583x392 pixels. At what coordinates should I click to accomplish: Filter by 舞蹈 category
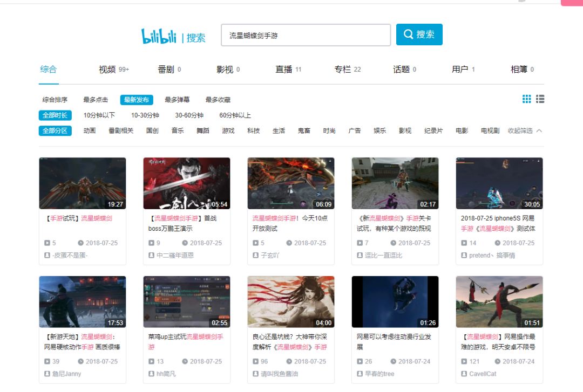[x=203, y=131]
